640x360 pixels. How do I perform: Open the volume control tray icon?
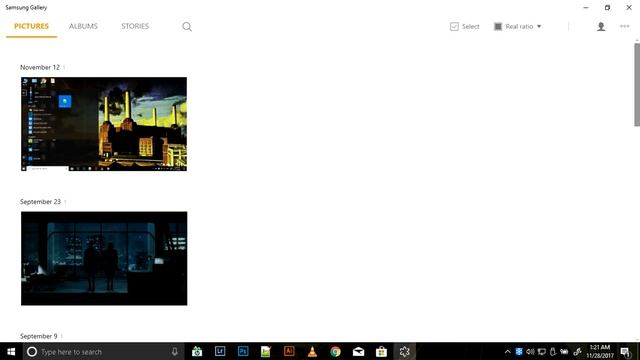click(x=530, y=352)
